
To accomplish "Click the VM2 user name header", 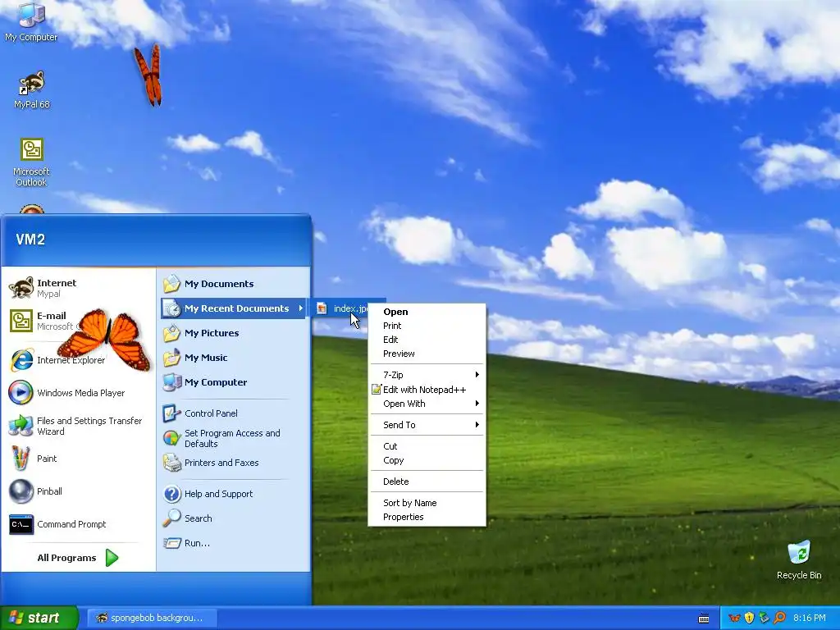I will point(30,240).
